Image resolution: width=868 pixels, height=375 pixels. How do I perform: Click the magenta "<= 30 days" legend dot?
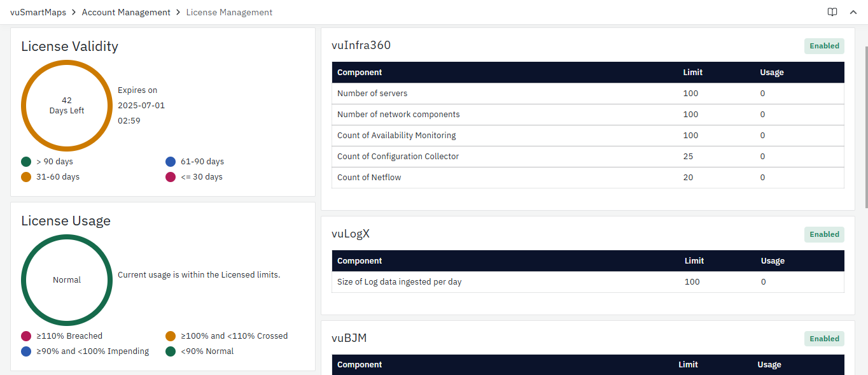[170, 177]
